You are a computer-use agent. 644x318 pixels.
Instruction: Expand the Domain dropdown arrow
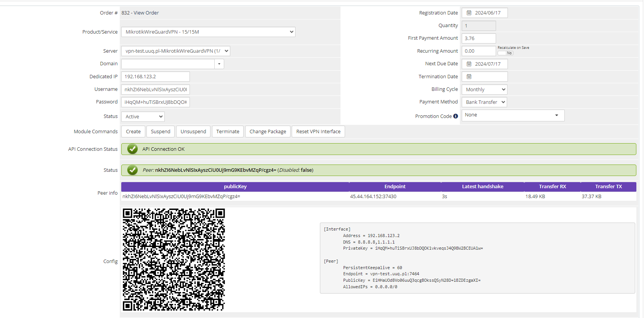[219, 64]
